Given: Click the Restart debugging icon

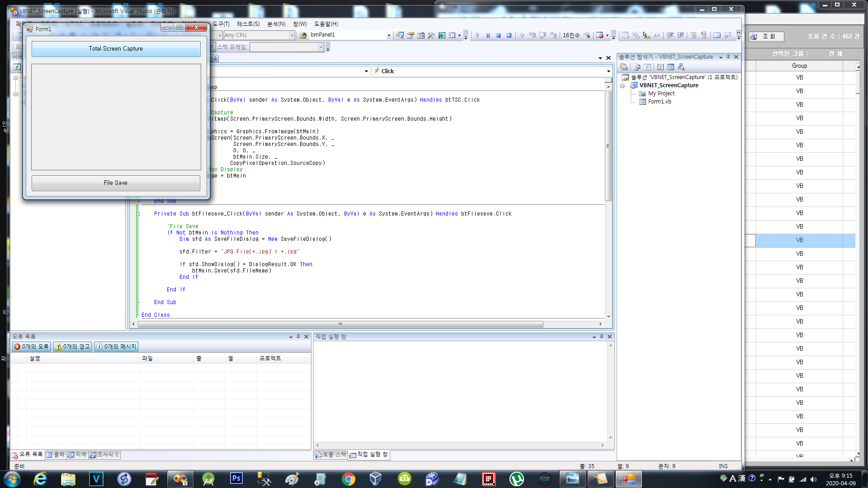Looking at the screenshot, I should [509, 35].
